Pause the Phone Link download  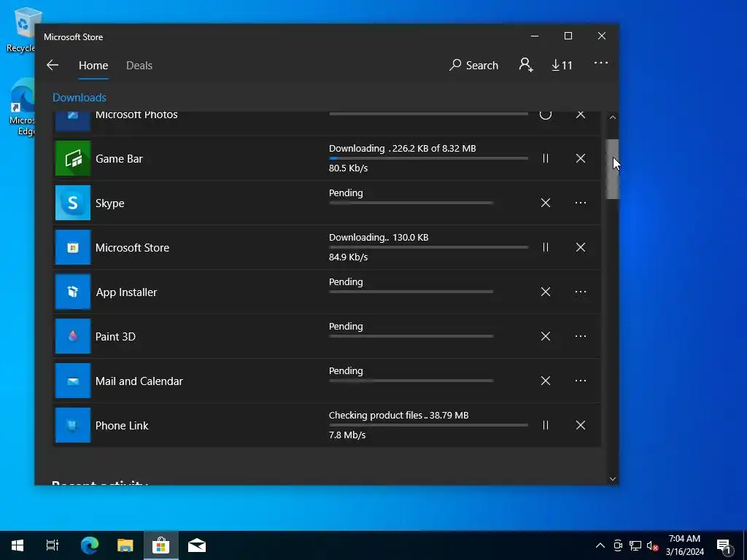pos(546,425)
